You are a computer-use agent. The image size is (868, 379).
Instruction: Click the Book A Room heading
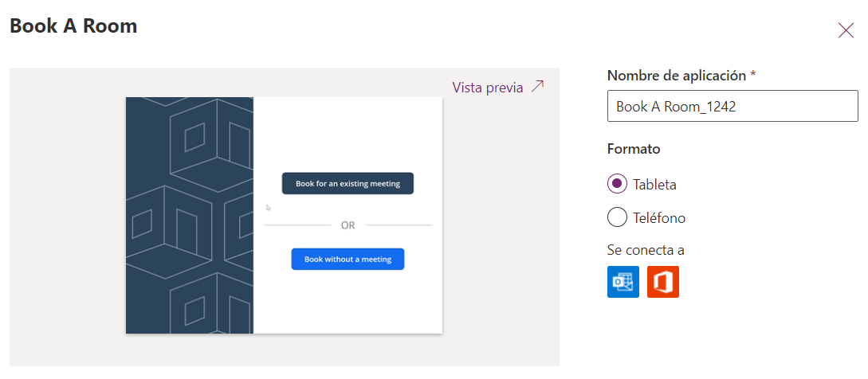coord(73,26)
